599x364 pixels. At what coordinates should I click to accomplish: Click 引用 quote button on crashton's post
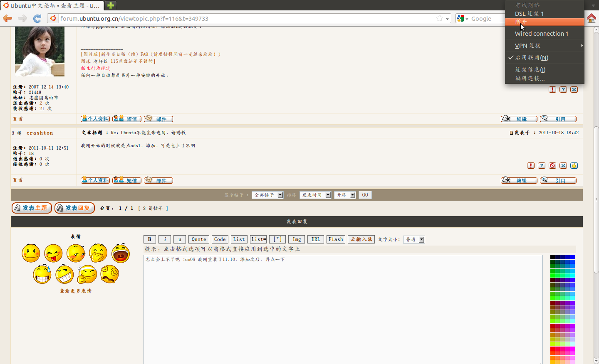[x=558, y=180]
